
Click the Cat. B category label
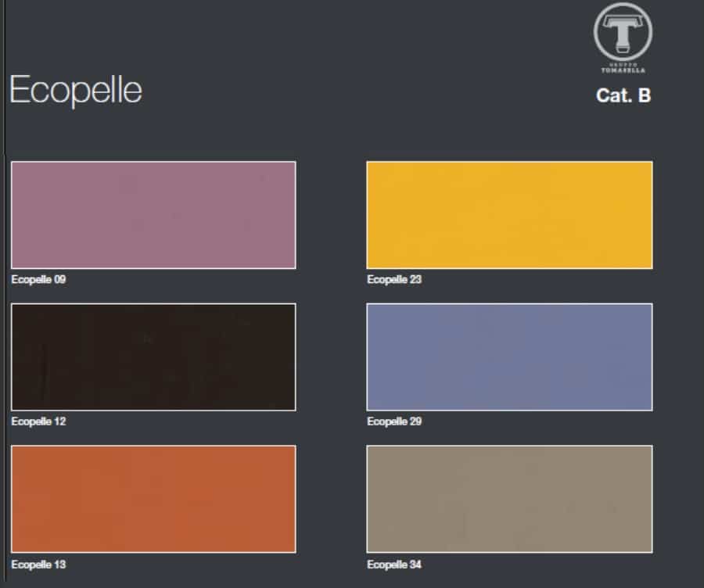623,95
